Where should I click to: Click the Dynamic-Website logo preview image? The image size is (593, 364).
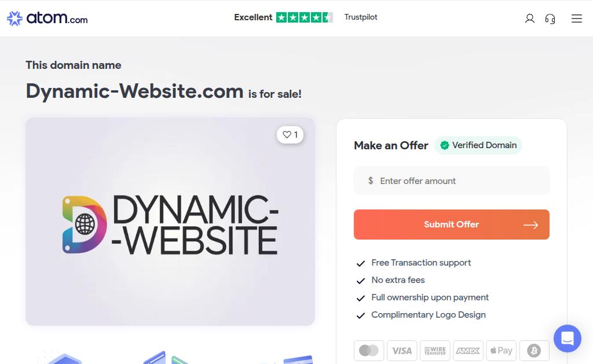(170, 222)
